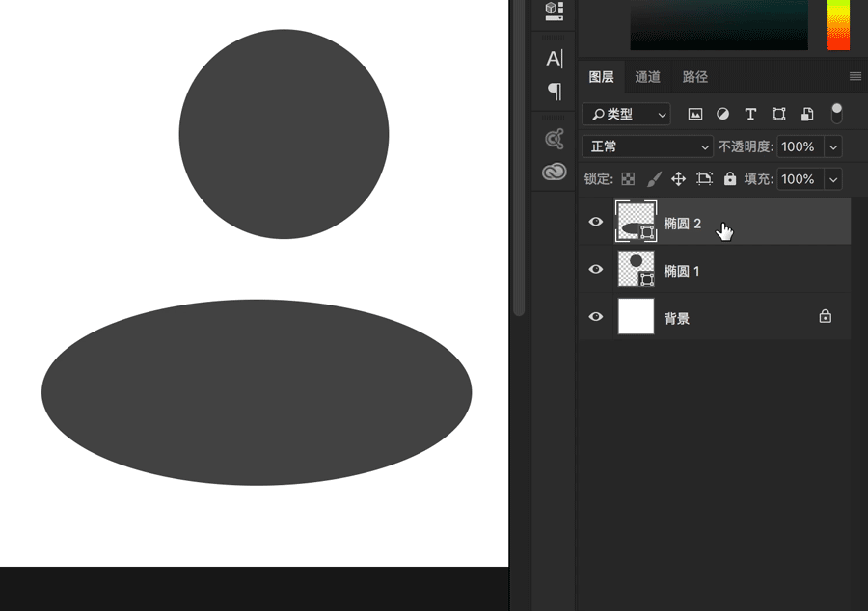Expand the 不透明度 opacity slider arrow

832,147
